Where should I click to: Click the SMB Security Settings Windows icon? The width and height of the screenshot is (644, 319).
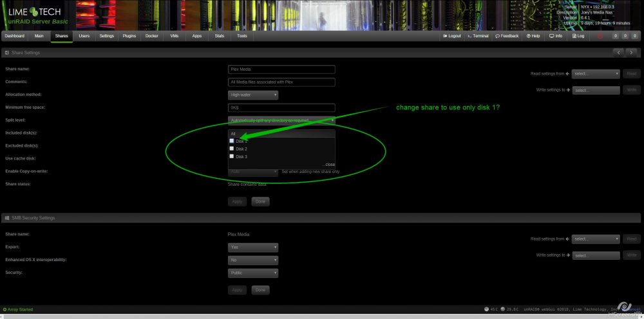pyautogui.click(x=7, y=218)
